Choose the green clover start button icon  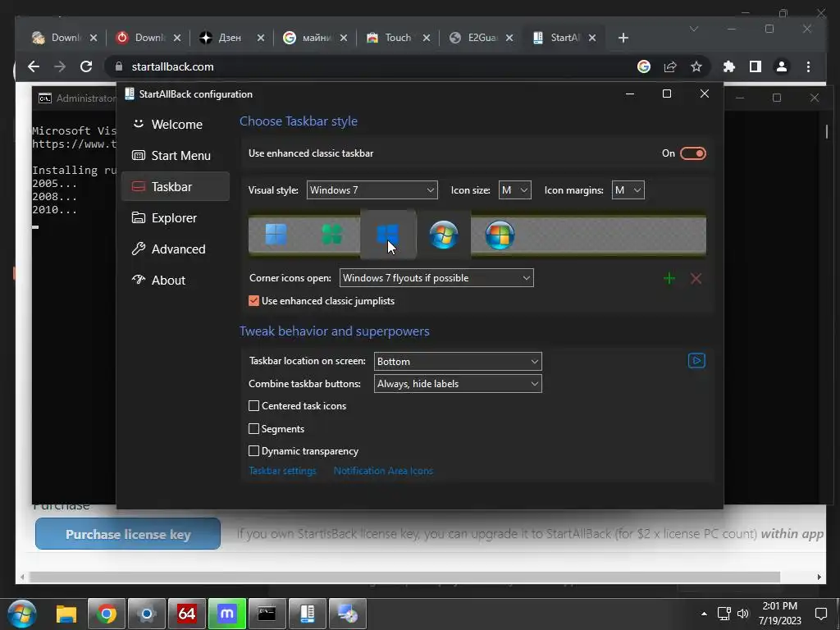[x=332, y=235]
